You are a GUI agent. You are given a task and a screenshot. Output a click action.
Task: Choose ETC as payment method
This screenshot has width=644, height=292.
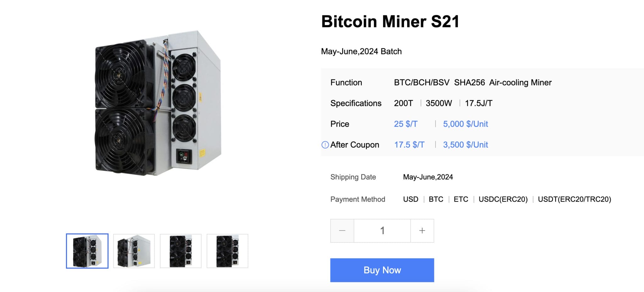tap(461, 199)
